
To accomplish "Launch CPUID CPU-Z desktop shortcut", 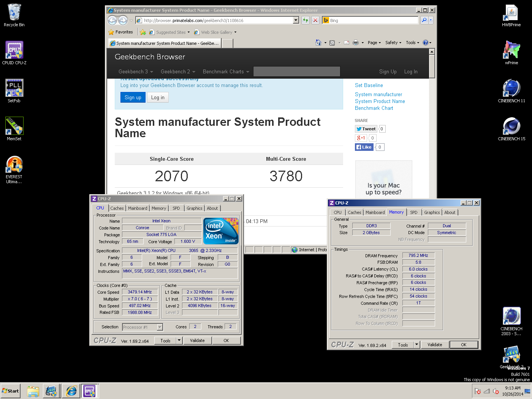I will click(x=14, y=53).
